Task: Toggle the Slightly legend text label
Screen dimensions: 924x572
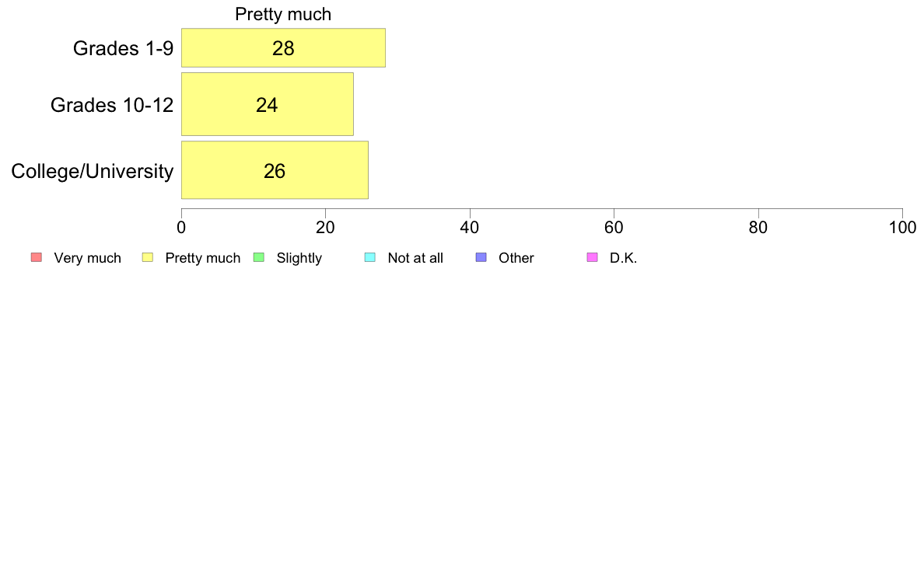Action: [x=299, y=258]
